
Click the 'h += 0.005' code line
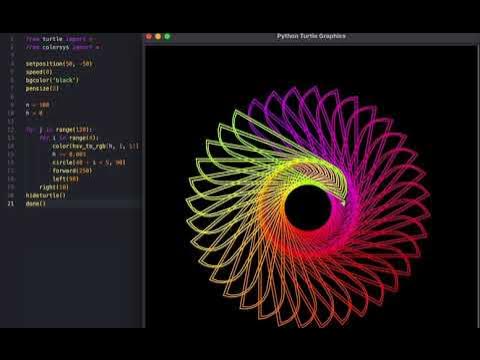[69, 154]
